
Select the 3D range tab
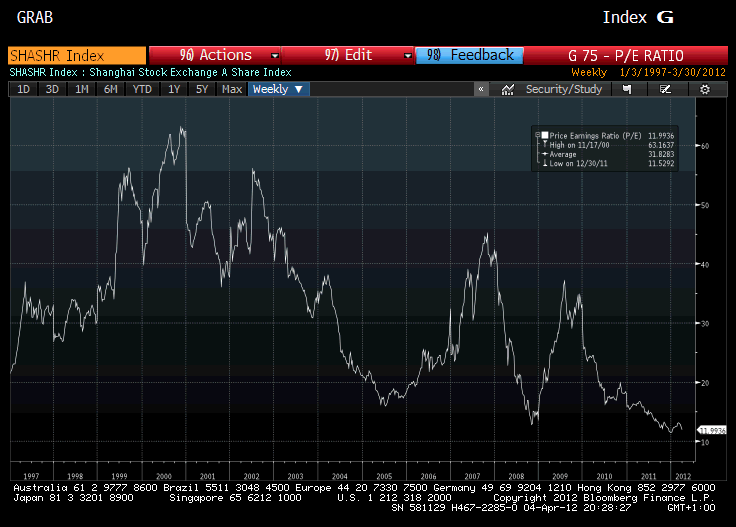(x=52, y=89)
